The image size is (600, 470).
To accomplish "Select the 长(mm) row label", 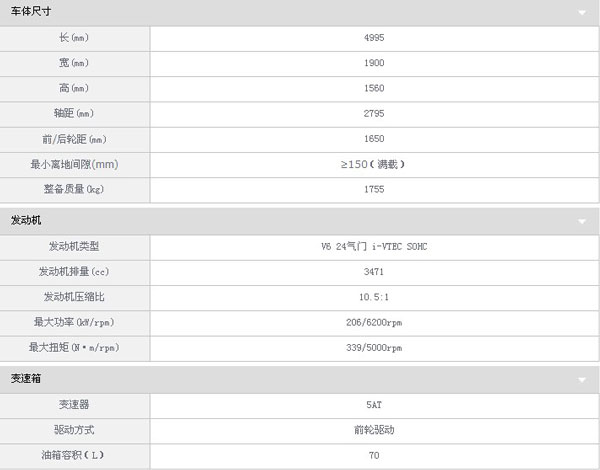I will click(x=74, y=38).
